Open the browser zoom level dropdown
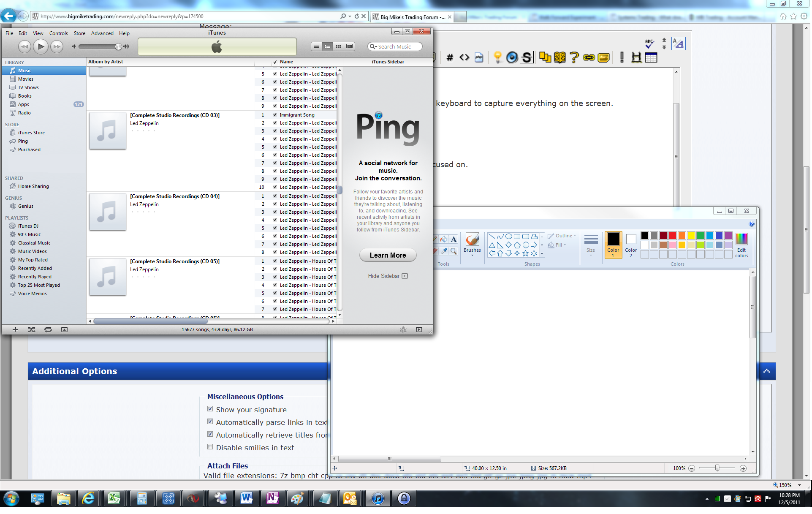 (x=800, y=485)
